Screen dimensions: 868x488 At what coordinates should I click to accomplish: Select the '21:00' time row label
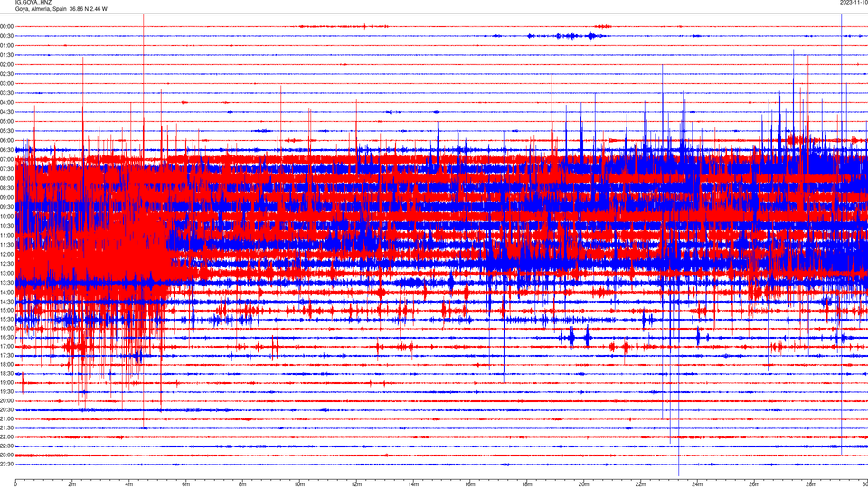[x=6, y=418]
